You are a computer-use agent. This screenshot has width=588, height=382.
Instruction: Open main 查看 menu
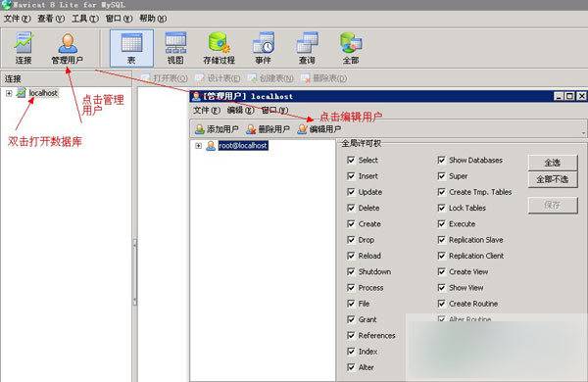pyautogui.click(x=51, y=19)
